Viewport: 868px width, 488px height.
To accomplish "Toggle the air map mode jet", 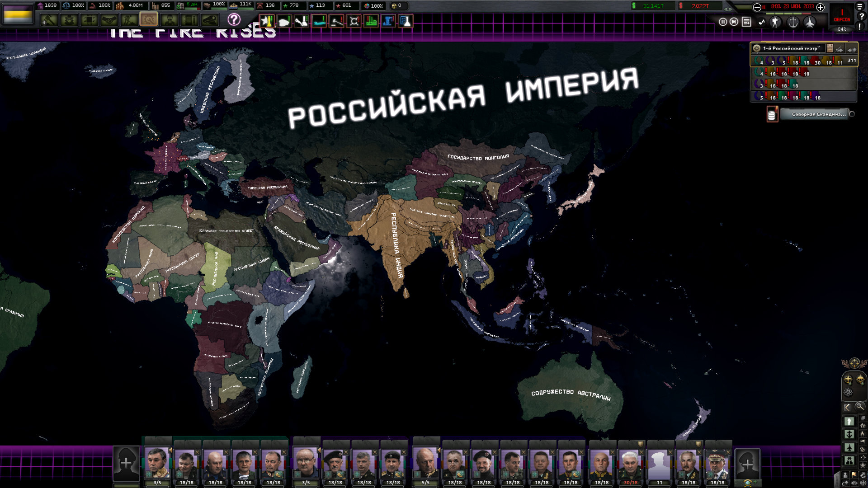I will 849,447.
